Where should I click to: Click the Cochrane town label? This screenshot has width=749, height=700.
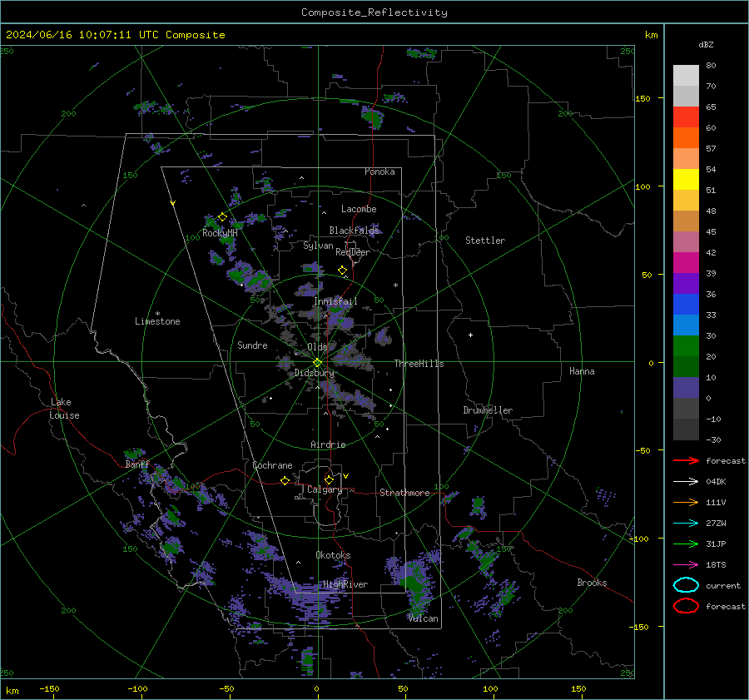(272, 465)
